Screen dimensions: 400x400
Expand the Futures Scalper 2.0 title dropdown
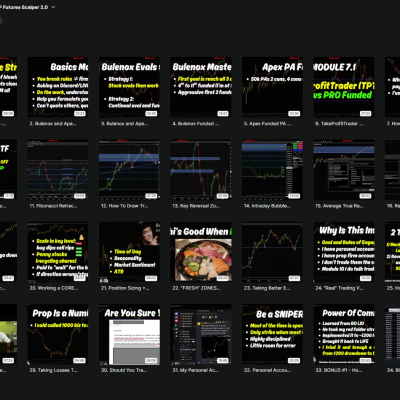click(53, 7)
